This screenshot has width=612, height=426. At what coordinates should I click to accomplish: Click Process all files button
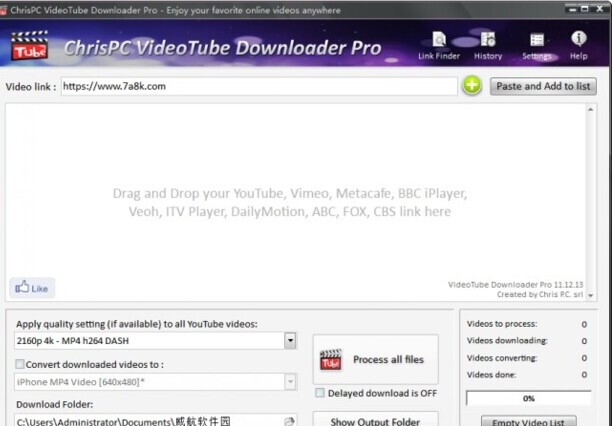click(375, 359)
